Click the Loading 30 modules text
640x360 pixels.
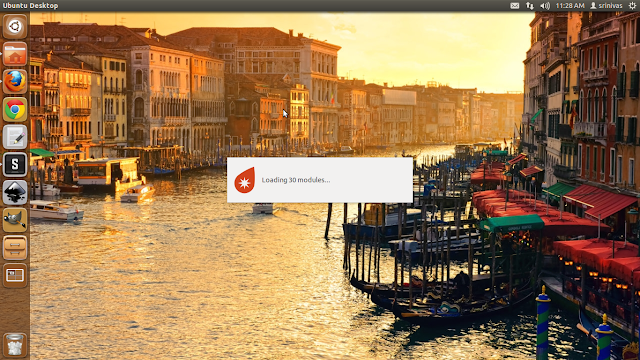296,180
